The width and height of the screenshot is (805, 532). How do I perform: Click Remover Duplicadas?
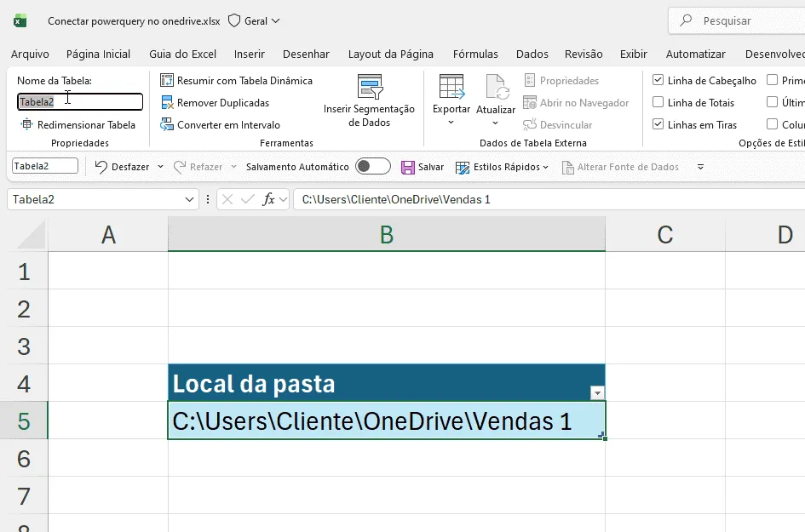pos(215,103)
